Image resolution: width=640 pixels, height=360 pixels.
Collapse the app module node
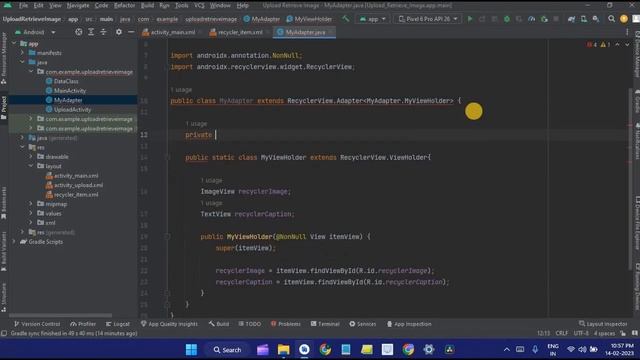[x=14, y=43]
